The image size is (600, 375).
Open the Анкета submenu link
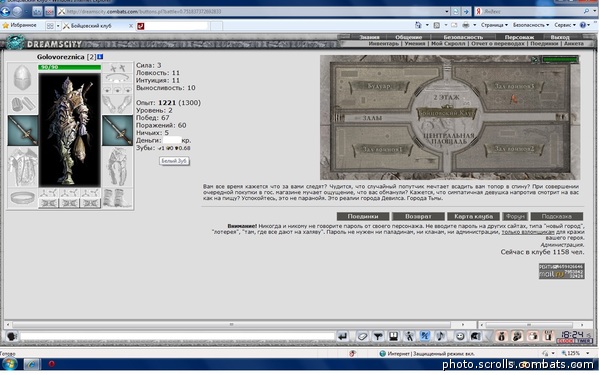[x=574, y=44]
